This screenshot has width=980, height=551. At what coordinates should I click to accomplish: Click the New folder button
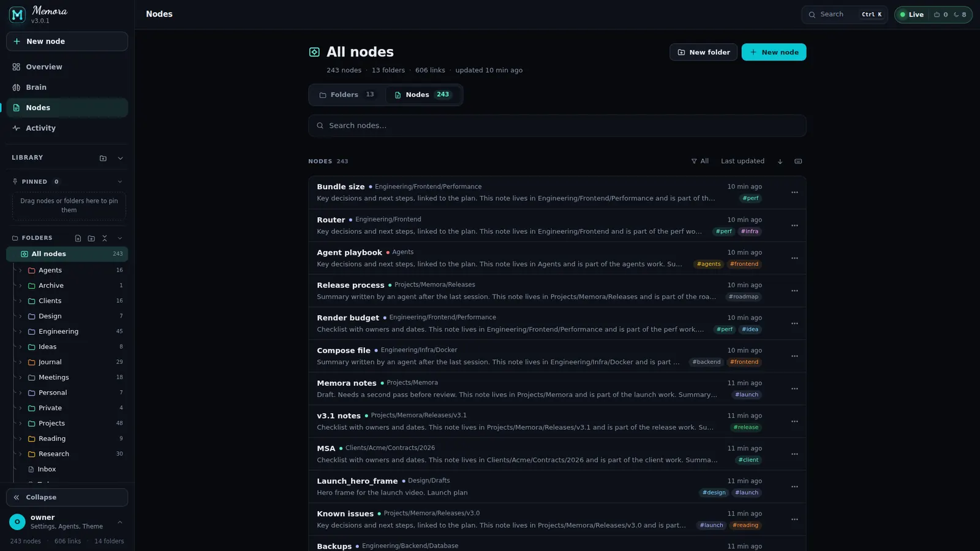point(703,52)
